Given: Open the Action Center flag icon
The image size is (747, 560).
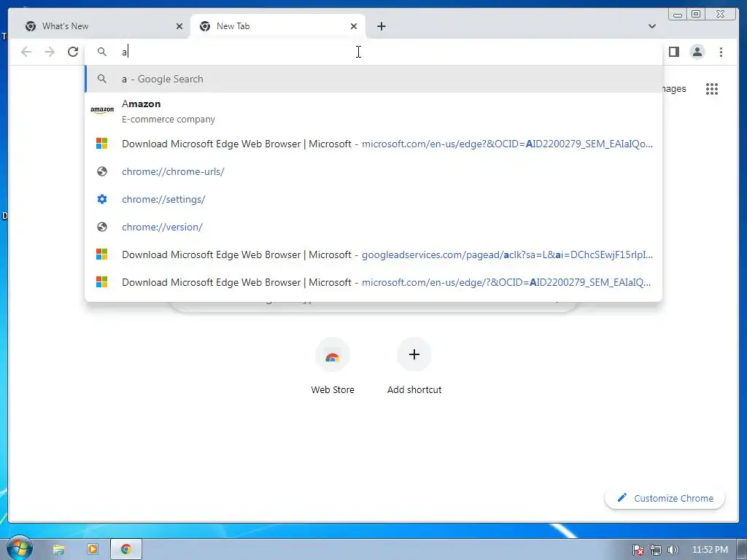Looking at the screenshot, I should point(638,550).
